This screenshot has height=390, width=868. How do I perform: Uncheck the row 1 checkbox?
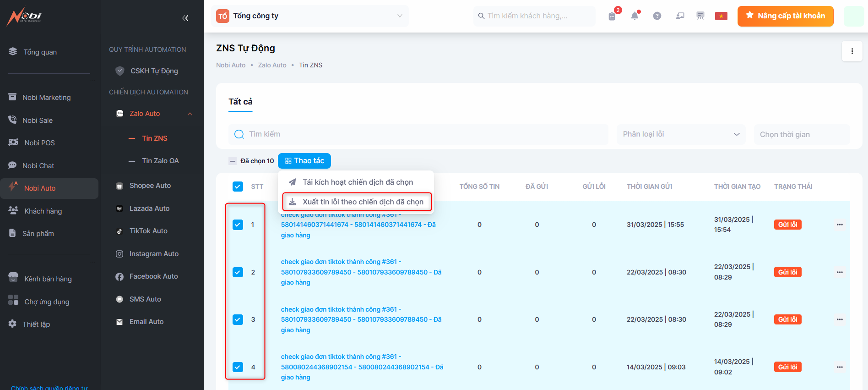coord(238,225)
